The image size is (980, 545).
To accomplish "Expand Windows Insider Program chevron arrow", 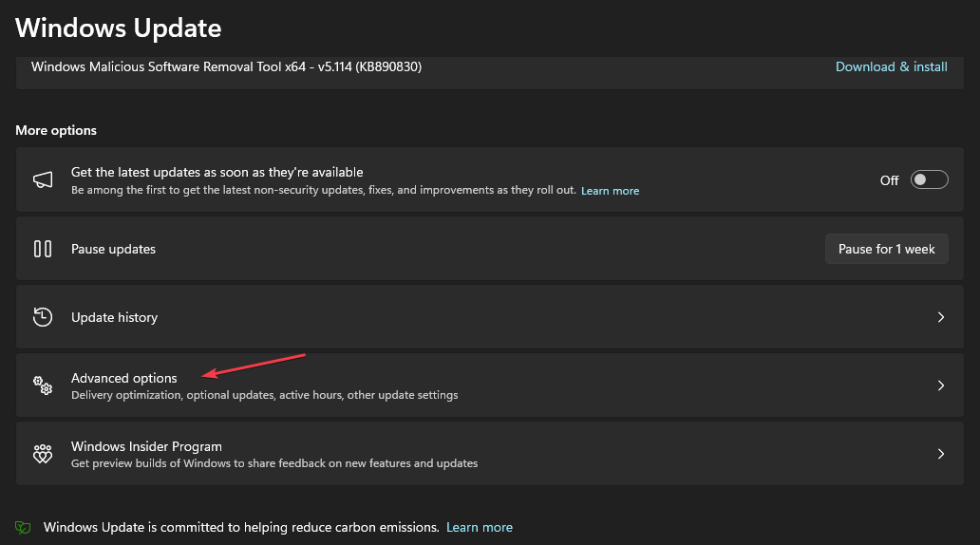I will point(941,454).
